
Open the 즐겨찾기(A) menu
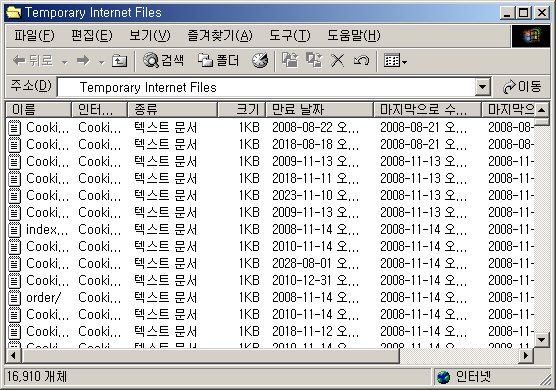[x=220, y=35]
